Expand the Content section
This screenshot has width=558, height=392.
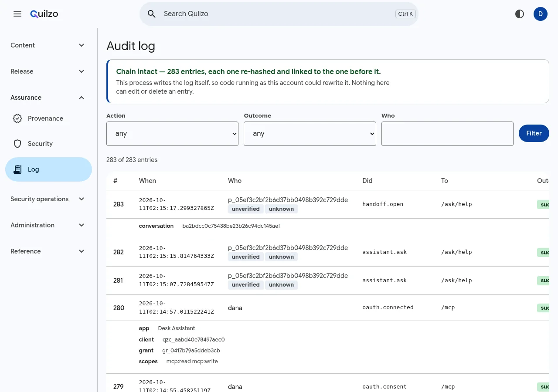48,45
